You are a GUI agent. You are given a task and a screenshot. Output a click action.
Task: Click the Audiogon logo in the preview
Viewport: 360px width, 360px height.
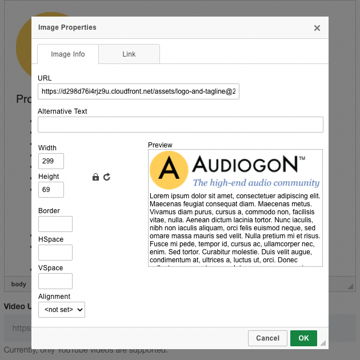point(234,170)
